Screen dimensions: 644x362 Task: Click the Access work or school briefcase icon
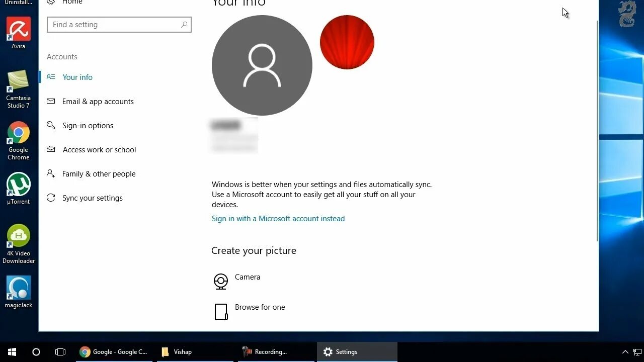[51, 149]
